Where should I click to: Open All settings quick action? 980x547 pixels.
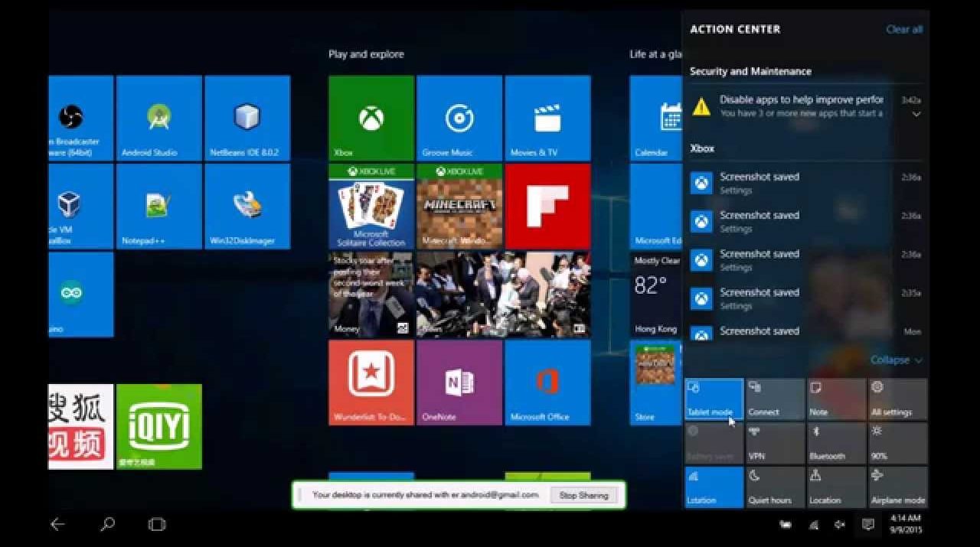coord(897,399)
